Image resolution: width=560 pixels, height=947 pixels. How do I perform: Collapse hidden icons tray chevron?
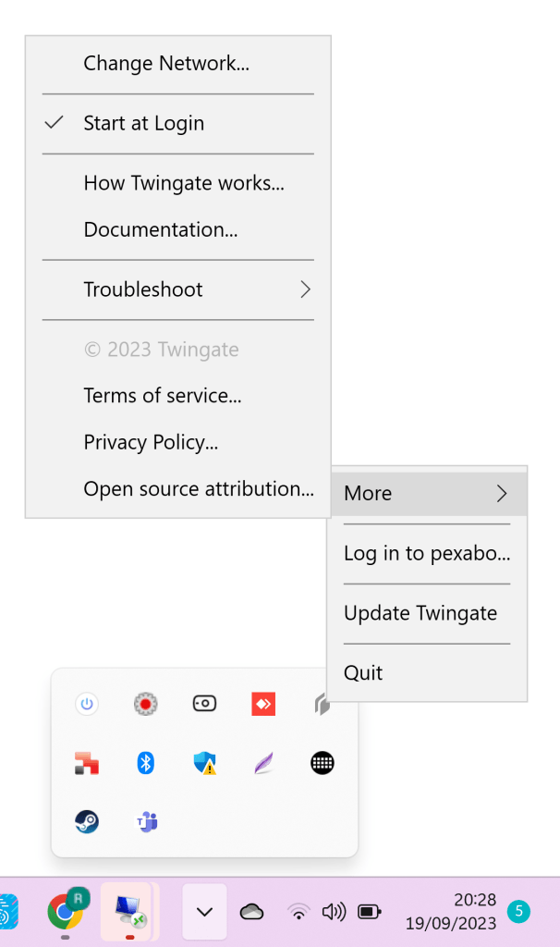tap(204, 912)
